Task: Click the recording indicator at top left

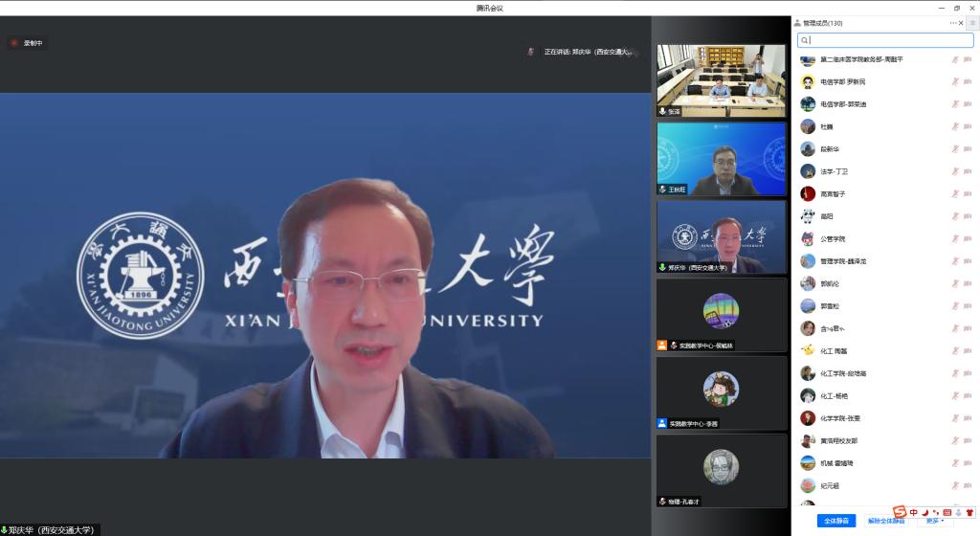Action: [27, 43]
